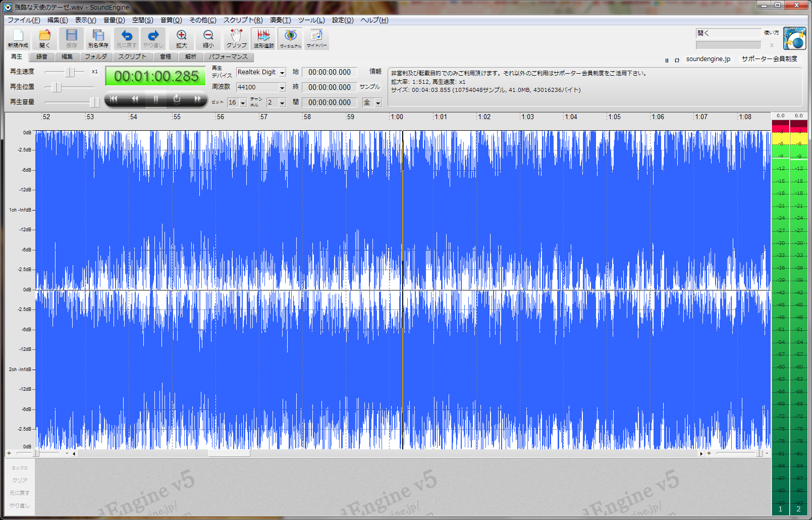The image size is (812, 520).
Task: Open the ヘルプ(H) menu
Action: click(x=374, y=20)
